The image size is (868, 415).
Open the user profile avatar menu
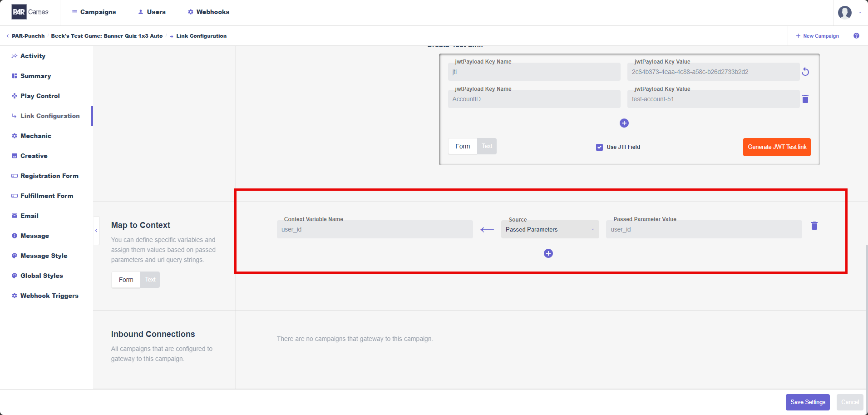845,12
